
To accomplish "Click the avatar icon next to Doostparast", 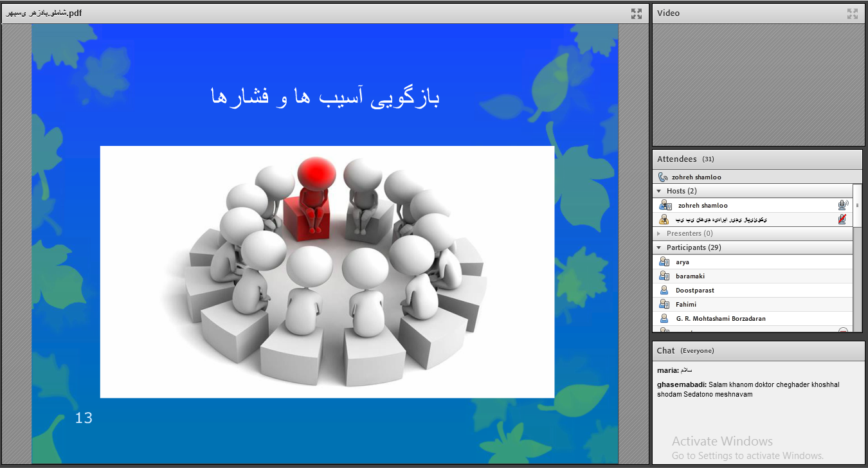I will [x=665, y=291].
